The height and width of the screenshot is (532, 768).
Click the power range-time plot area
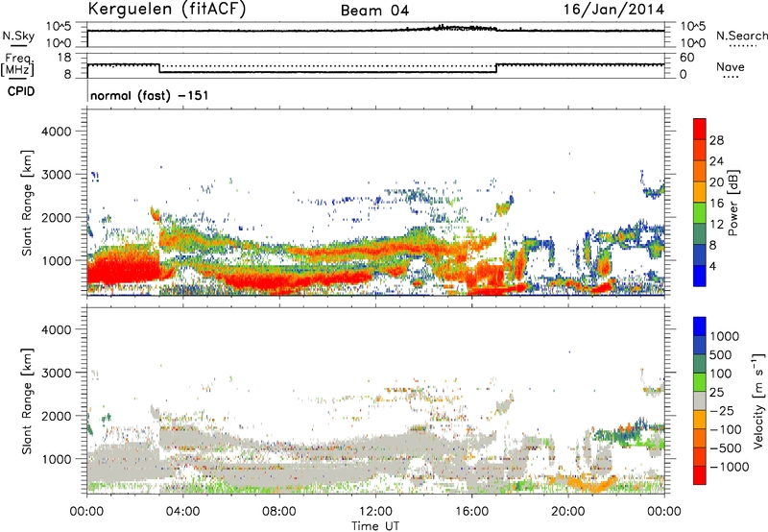tap(375, 203)
